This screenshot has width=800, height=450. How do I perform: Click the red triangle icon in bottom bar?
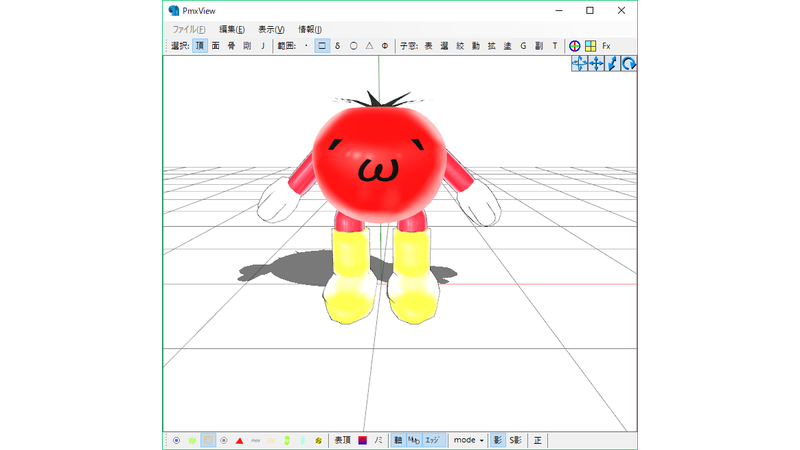tap(239, 440)
